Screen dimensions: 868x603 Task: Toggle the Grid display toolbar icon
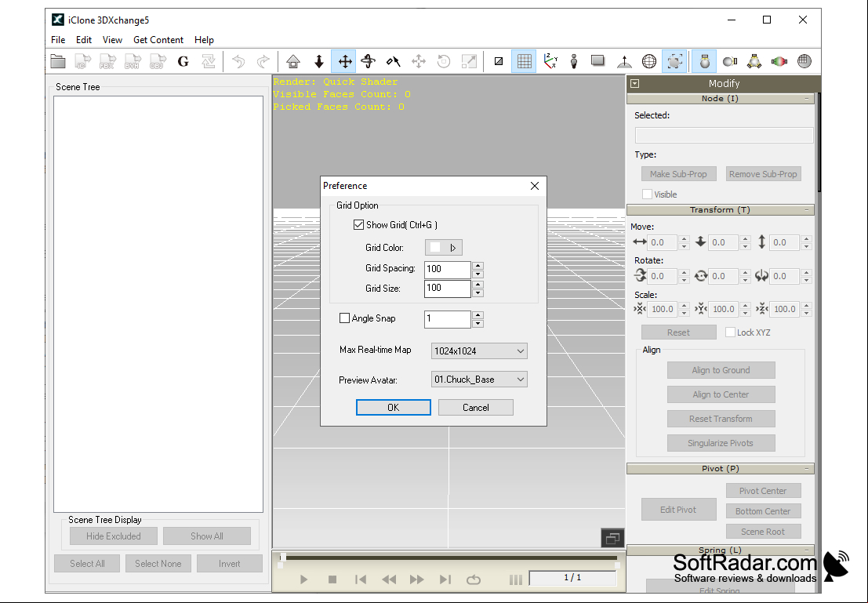click(524, 61)
